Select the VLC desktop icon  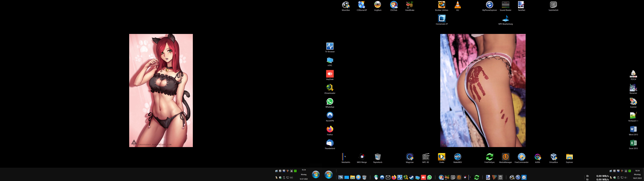(458, 6)
